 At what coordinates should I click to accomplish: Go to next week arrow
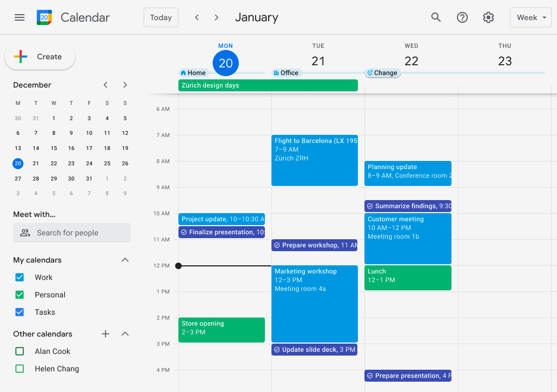pos(216,17)
